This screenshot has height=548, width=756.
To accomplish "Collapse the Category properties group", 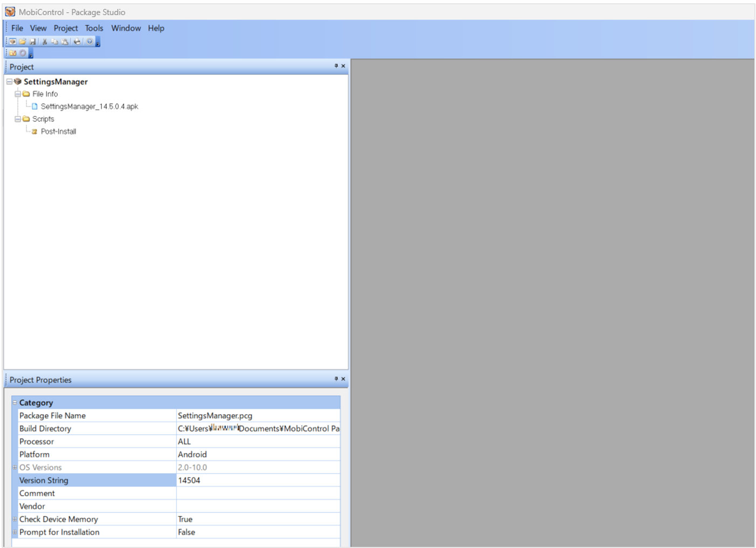I will (x=15, y=402).
